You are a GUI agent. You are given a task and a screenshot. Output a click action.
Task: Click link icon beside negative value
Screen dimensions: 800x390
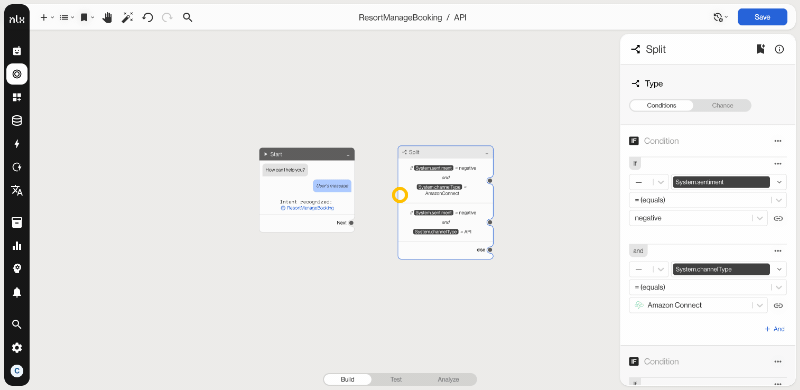point(778,218)
